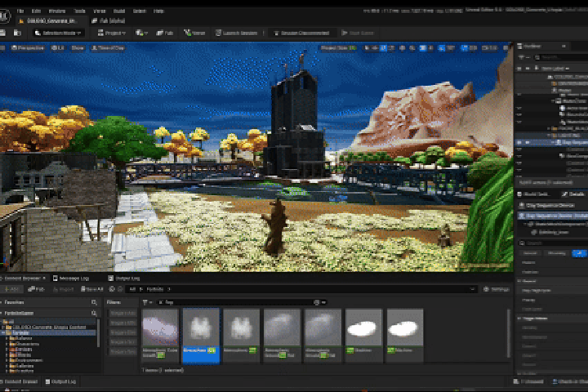
Task: Open the Perspective view mode dropdown
Action: pyautogui.click(x=28, y=48)
